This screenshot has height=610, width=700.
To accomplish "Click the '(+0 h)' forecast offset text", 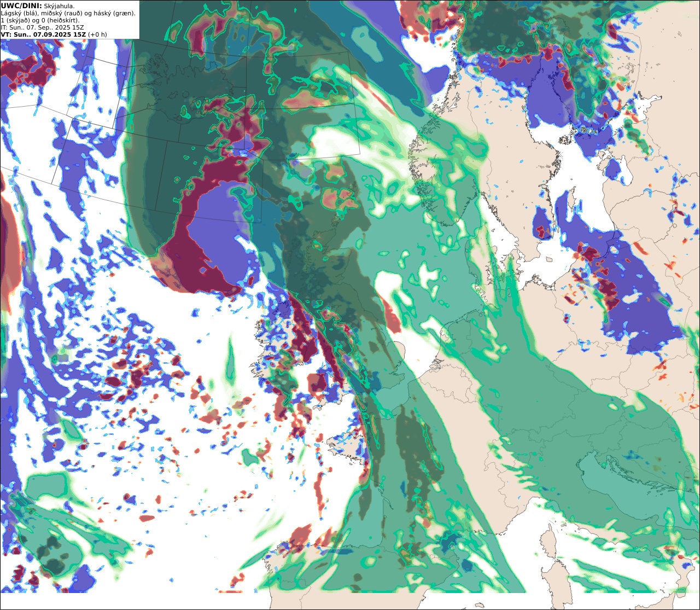I will (97, 34).
